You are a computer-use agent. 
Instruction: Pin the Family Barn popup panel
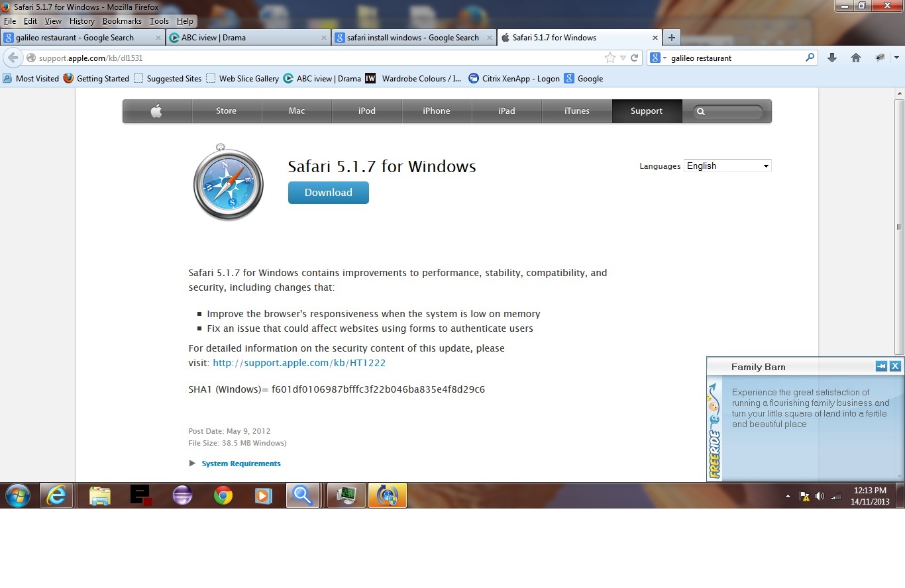pyautogui.click(x=881, y=366)
